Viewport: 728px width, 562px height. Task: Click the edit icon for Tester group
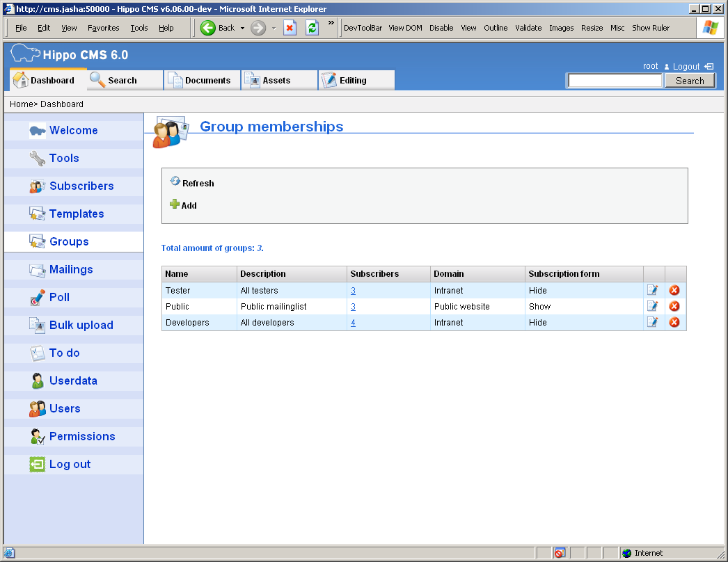click(x=652, y=290)
